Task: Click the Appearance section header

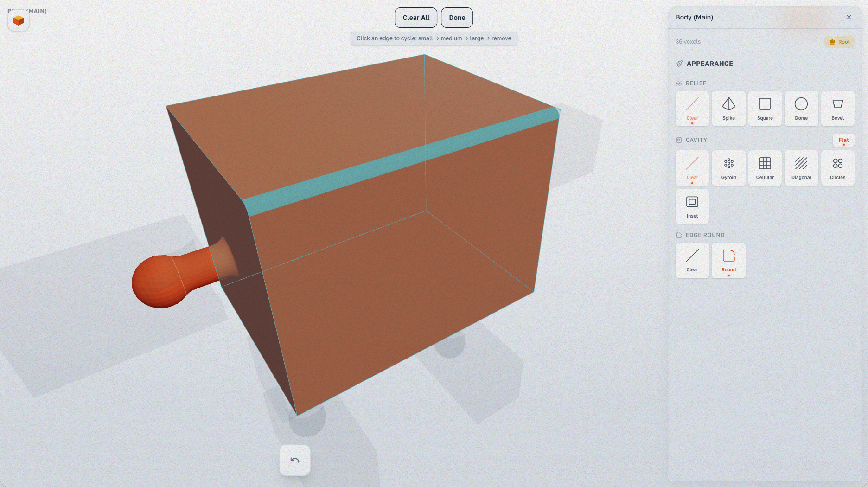Action: click(709, 64)
